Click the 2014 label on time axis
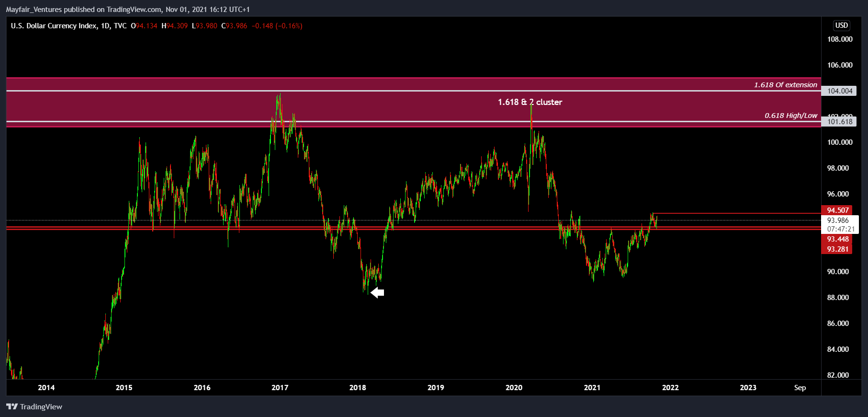868x417 pixels. [x=46, y=387]
